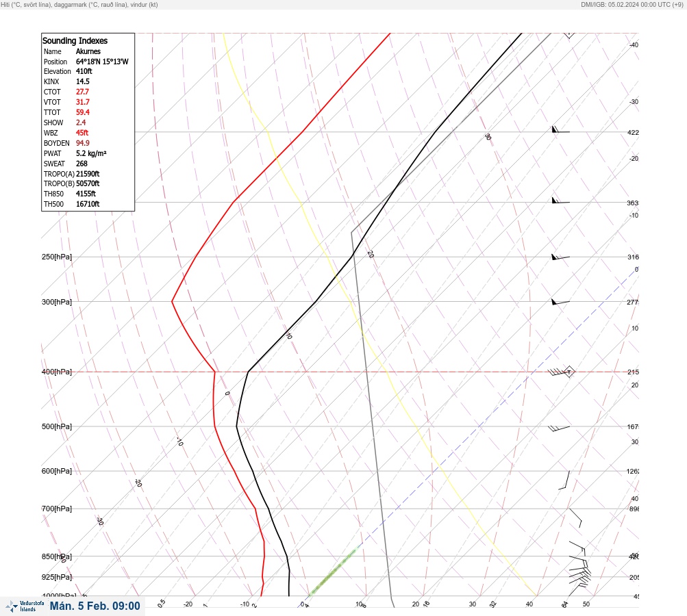Click the '0.5' mixing ratio label at the bottom
Screen dimensions: 687x616
pyautogui.click(x=162, y=603)
